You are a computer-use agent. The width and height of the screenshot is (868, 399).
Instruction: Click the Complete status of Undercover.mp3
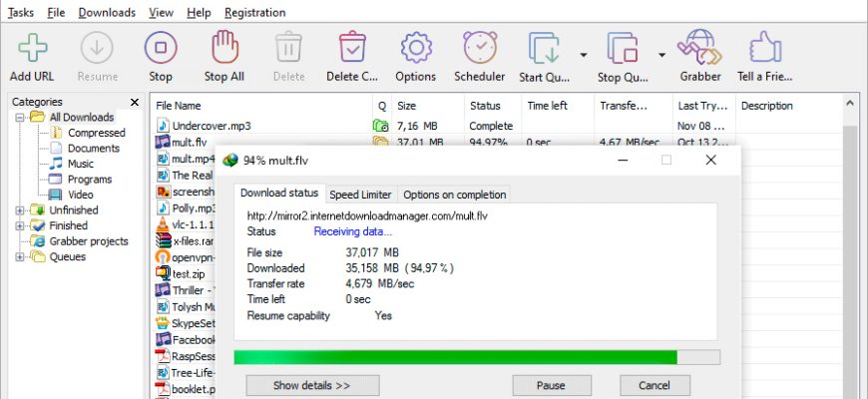(491, 126)
